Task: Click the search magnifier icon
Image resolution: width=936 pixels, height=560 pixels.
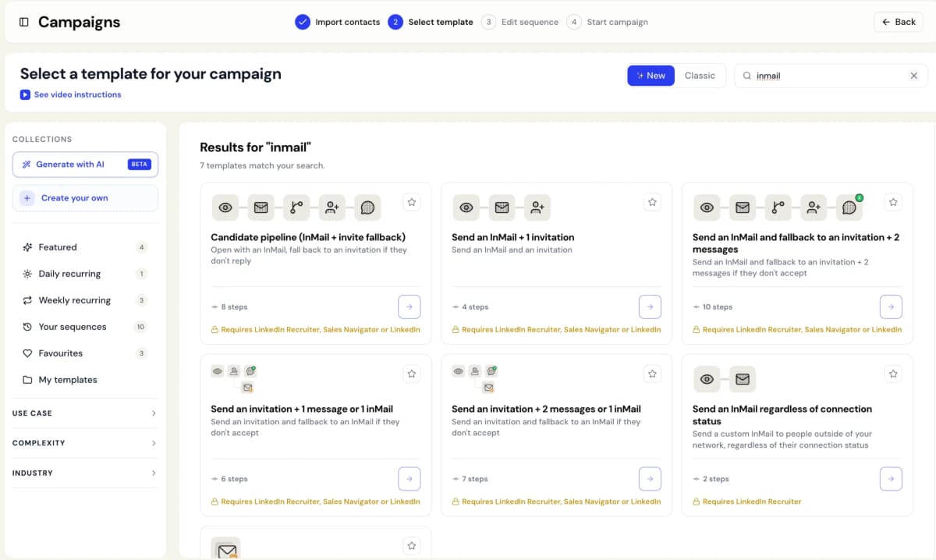Action: coord(747,76)
